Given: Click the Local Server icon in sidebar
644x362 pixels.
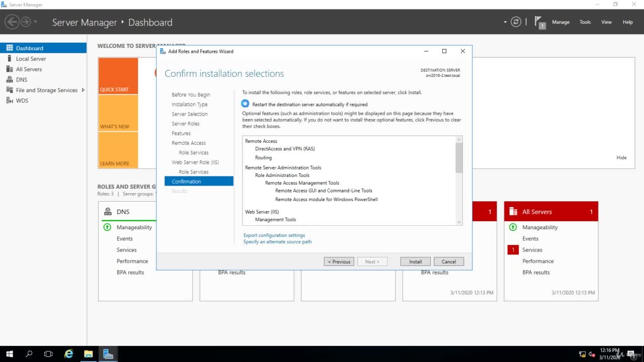Looking at the screenshot, I should tap(9, 59).
